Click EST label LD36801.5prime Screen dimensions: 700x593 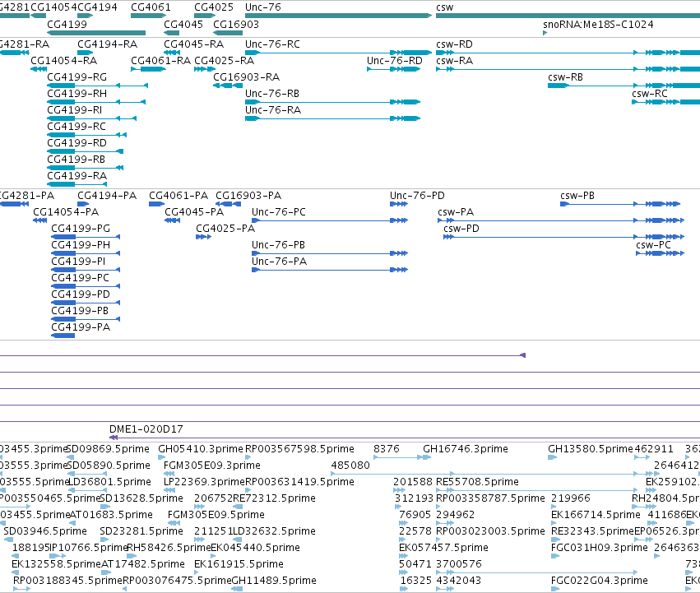click(x=110, y=482)
